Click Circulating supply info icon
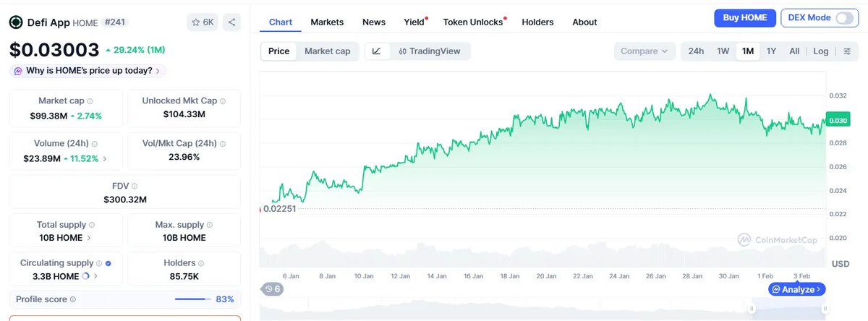Viewport: 868px width, 321px height. coord(100,263)
